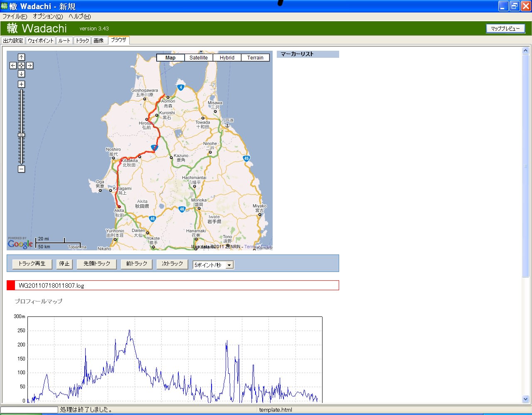Click the Hirosaki city marker
Screen dimensions: 532x415
(147, 119)
